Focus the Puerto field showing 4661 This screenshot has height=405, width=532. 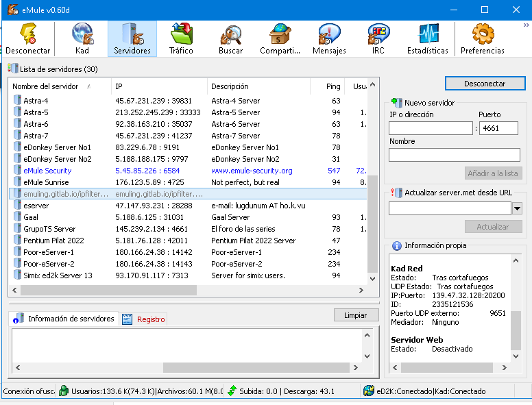point(498,128)
